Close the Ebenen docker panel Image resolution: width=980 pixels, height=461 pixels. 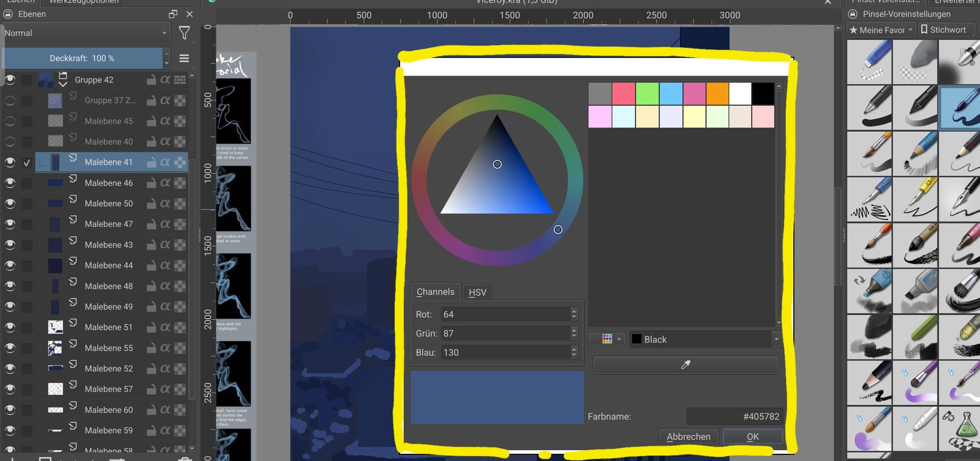coord(190,14)
